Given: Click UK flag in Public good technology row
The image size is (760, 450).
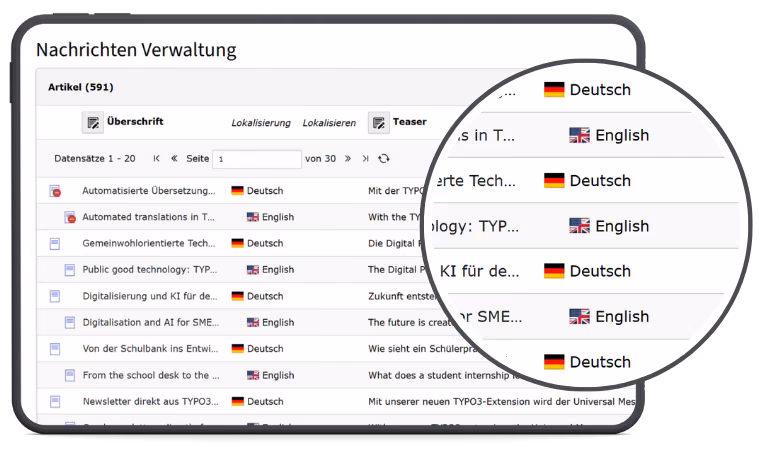Looking at the screenshot, I should click(253, 270).
